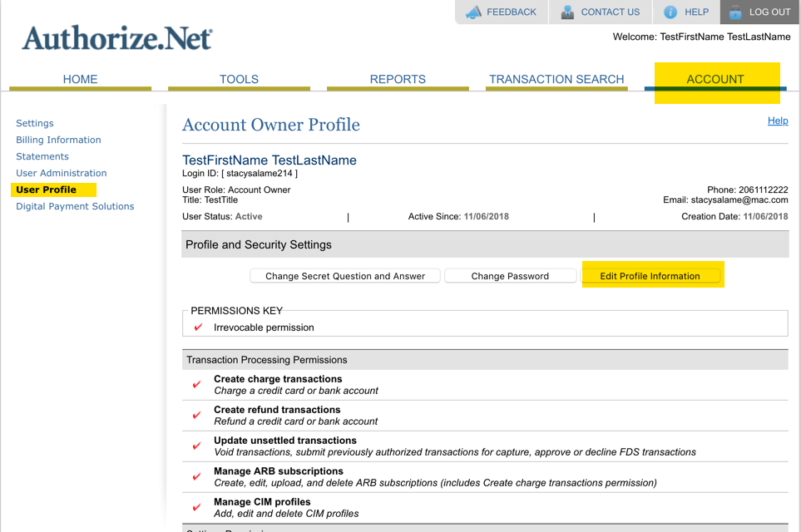Viewport: 801px width, 532px height.
Task: Open User Administration in the sidebar
Action: click(62, 173)
